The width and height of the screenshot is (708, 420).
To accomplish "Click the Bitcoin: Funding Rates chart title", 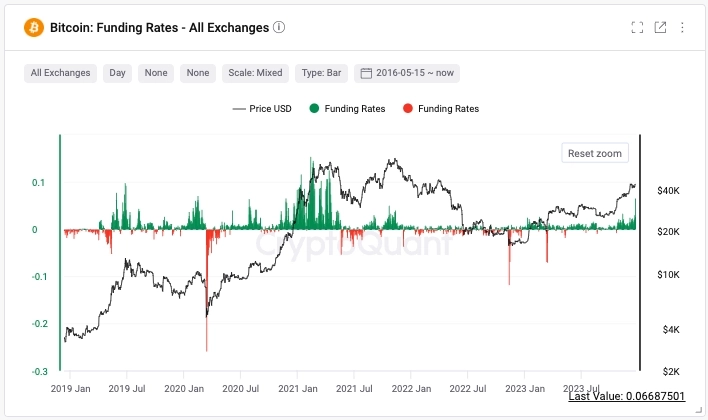I will pos(160,28).
